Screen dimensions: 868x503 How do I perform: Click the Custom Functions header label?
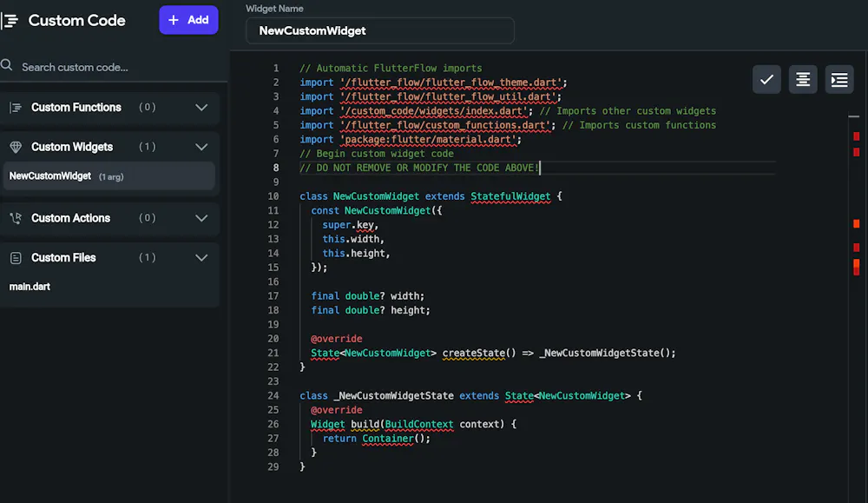76,108
